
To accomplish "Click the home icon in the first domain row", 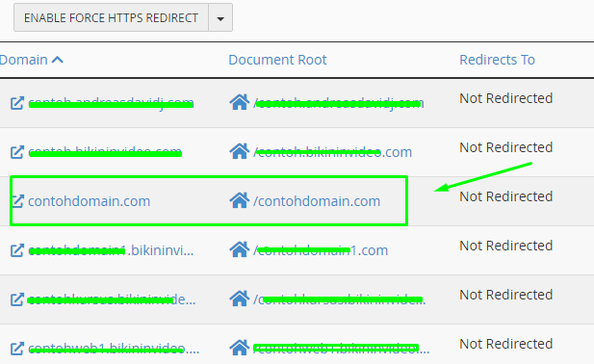I will [x=240, y=102].
